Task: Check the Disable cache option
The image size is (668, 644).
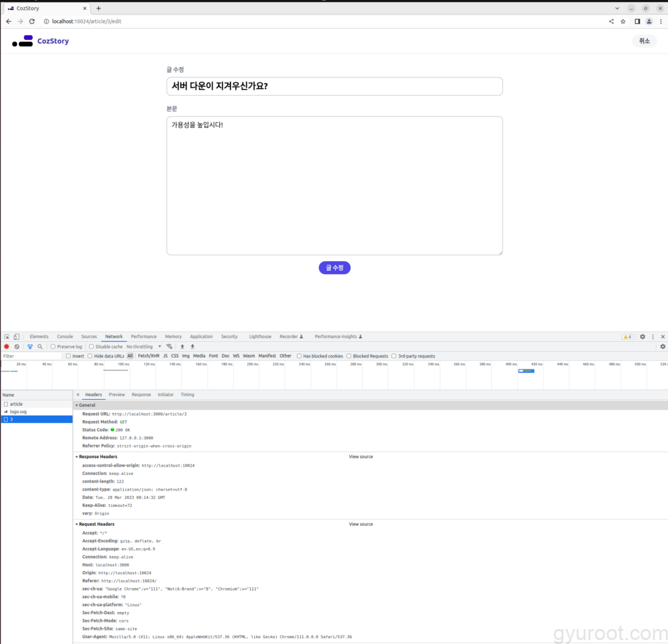Action: click(91, 346)
